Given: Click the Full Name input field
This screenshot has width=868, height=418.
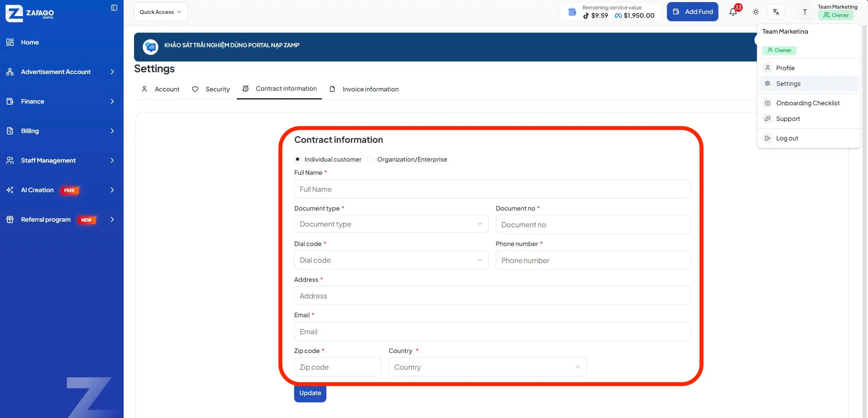Looking at the screenshot, I should point(492,189).
